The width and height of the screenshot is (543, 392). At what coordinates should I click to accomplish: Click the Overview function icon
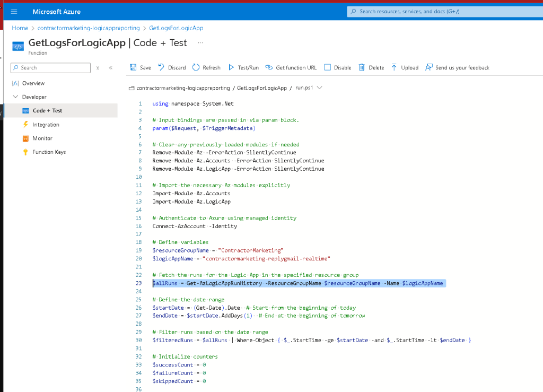(15, 83)
